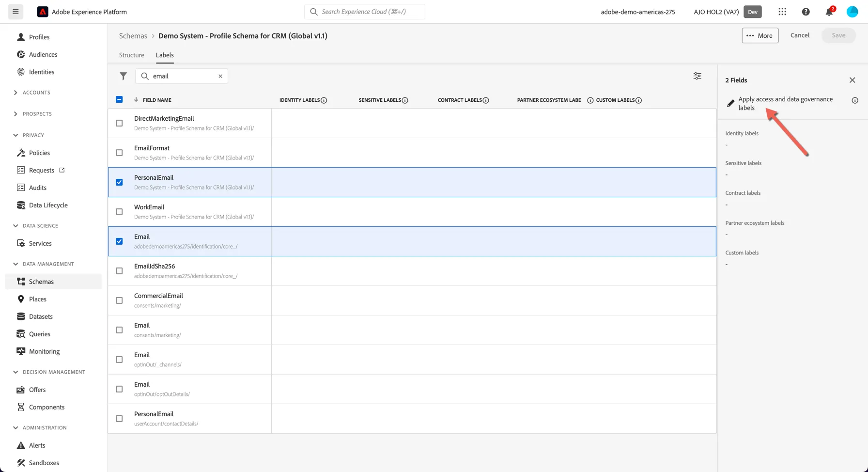Click the email field search box

coord(182,76)
